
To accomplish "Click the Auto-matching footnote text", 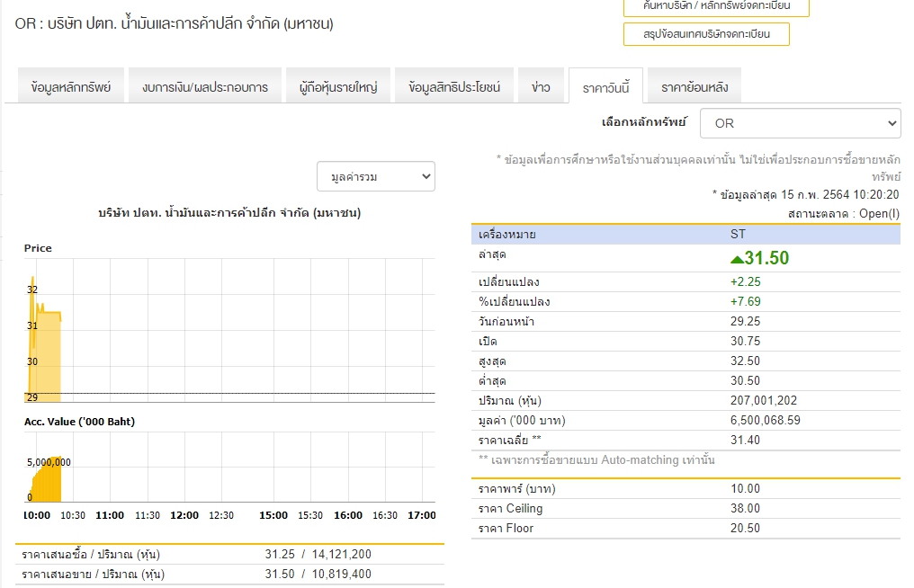I will [x=597, y=459].
